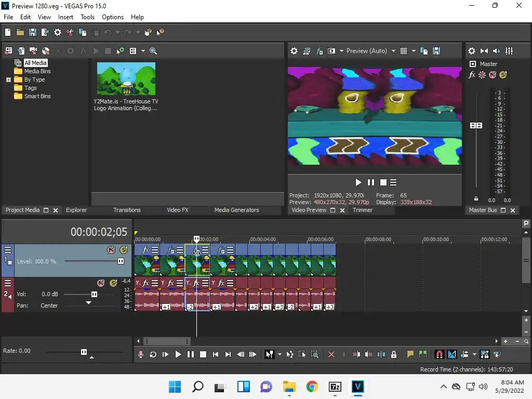Switch to the Video FX tab
The width and height of the screenshot is (532, 399).
(178, 210)
